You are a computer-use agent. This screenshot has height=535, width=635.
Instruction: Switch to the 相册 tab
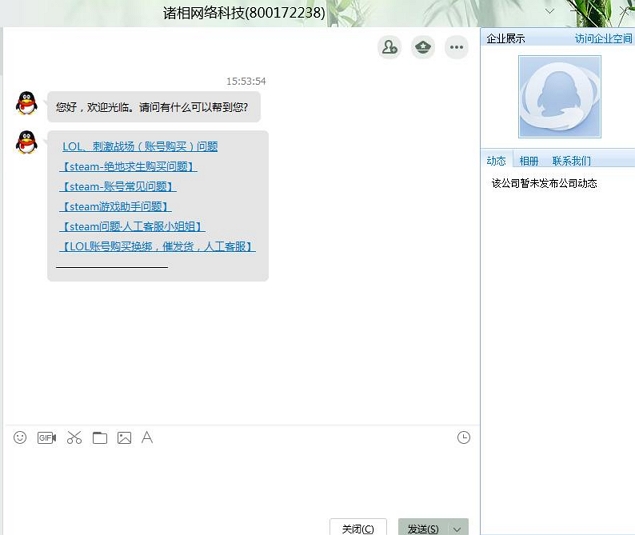pos(528,160)
